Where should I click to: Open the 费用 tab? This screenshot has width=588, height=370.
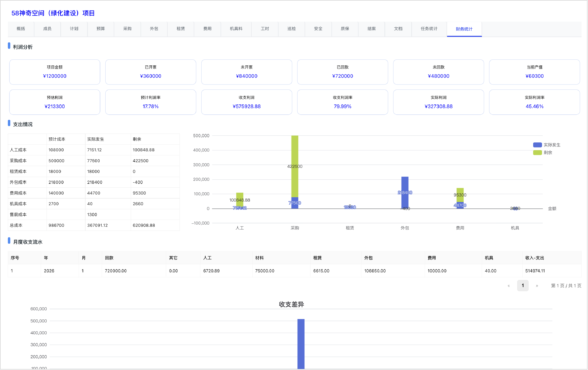[207, 29]
